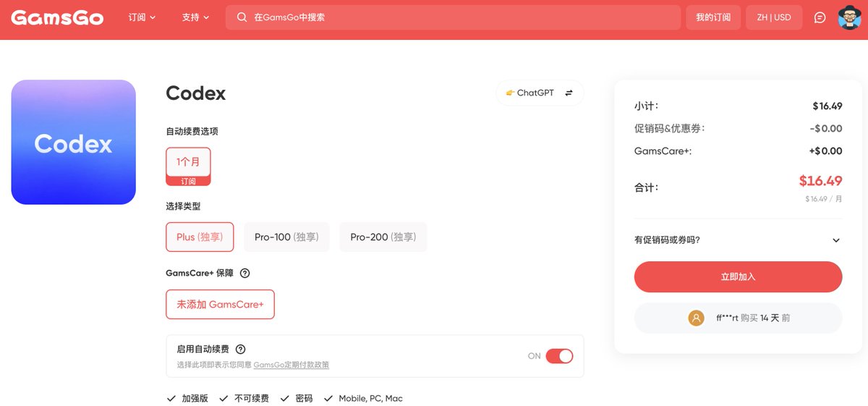The width and height of the screenshot is (868, 406).
Task: Click the search magnifier icon
Action: point(242,17)
